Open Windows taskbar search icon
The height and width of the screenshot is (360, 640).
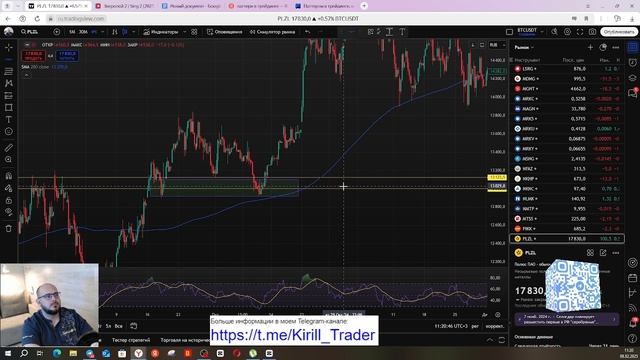pyautogui.click(x=24, y=353)
